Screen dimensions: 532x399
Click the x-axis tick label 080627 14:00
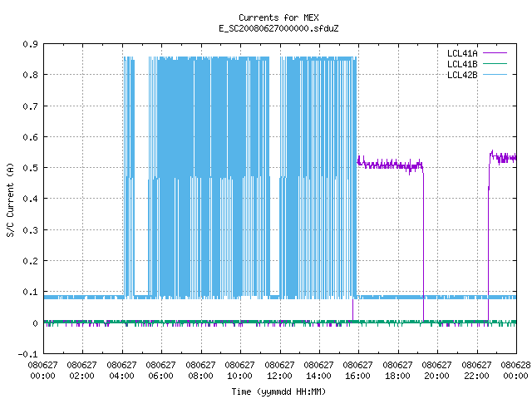pyautogui.click(x=318, y=370)
